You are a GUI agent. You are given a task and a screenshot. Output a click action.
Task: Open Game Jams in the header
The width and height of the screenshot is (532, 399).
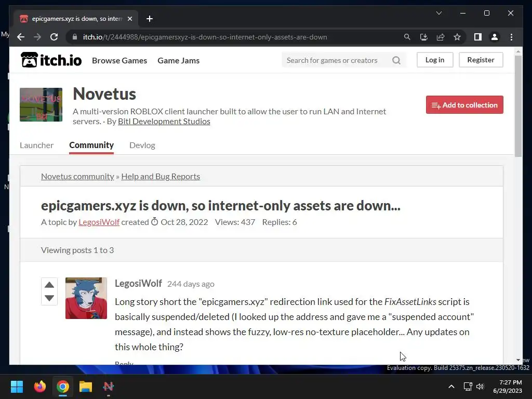[179, 60]
